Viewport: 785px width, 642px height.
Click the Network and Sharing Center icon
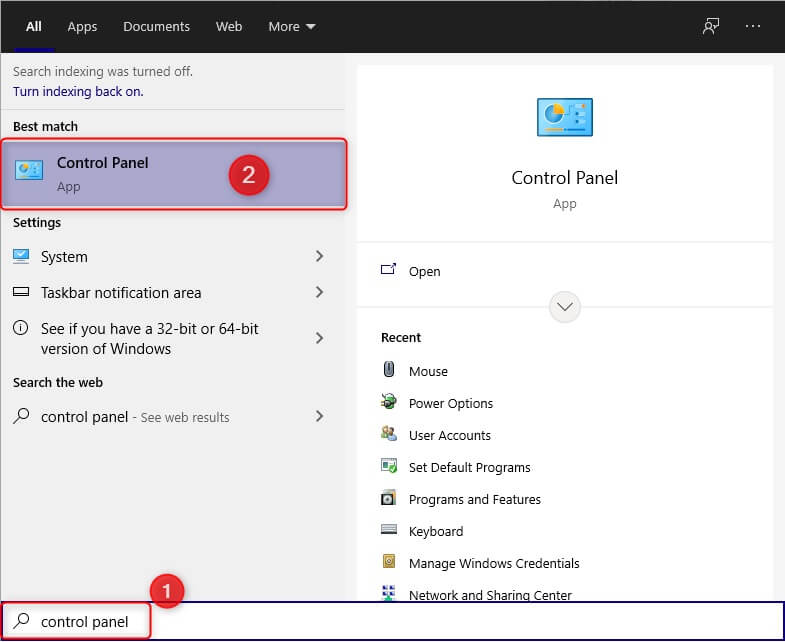click(388, 593)
